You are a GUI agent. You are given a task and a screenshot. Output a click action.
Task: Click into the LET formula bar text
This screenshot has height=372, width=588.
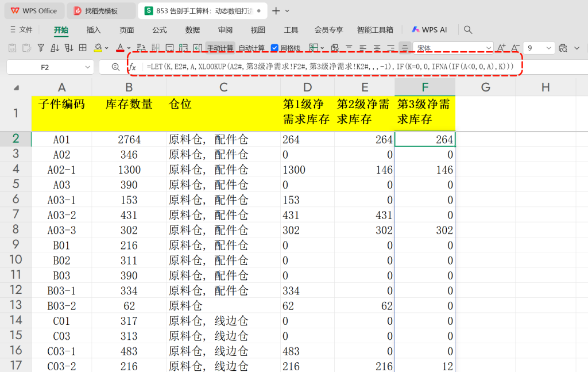click(330, 67)
